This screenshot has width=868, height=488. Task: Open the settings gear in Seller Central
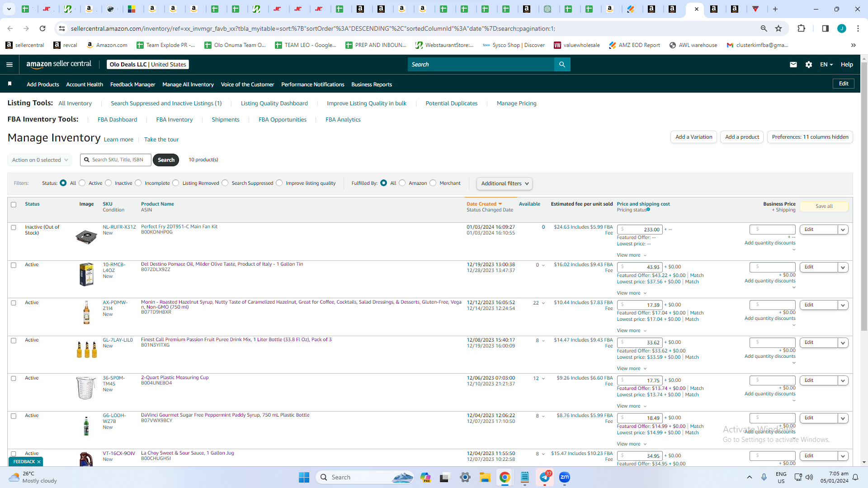[809, 65]
